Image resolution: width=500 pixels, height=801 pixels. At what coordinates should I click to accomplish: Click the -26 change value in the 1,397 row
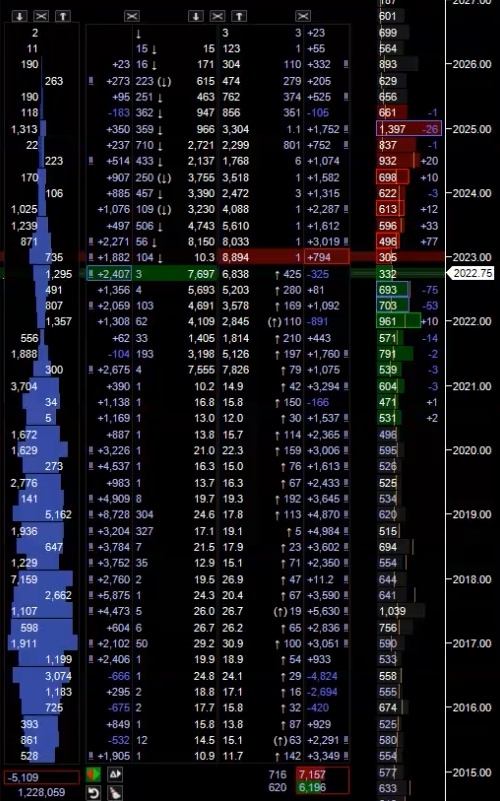click(x=430, y=129)
